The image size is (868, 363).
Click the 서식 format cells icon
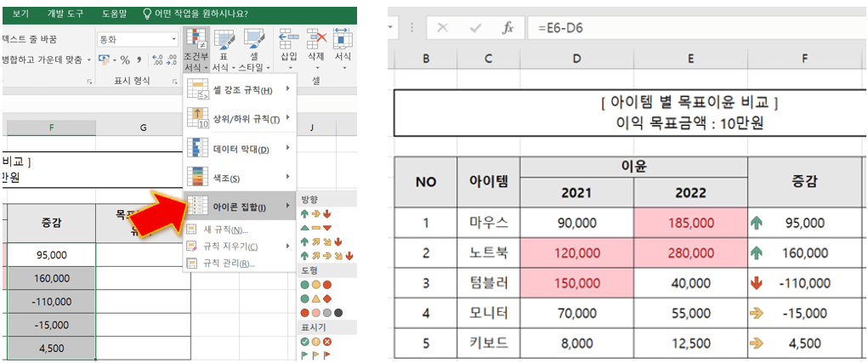click(x=343, y=37)
